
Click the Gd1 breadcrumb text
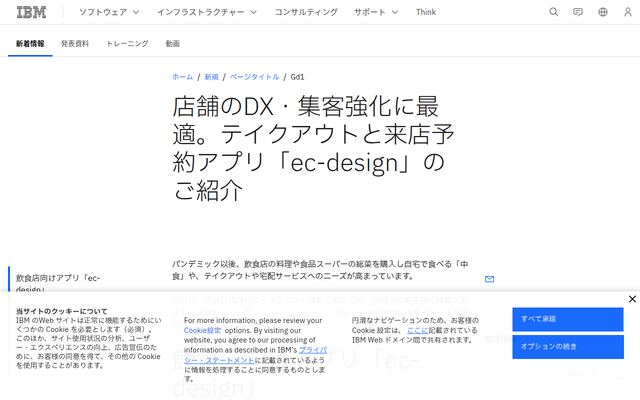pos(297,77)
